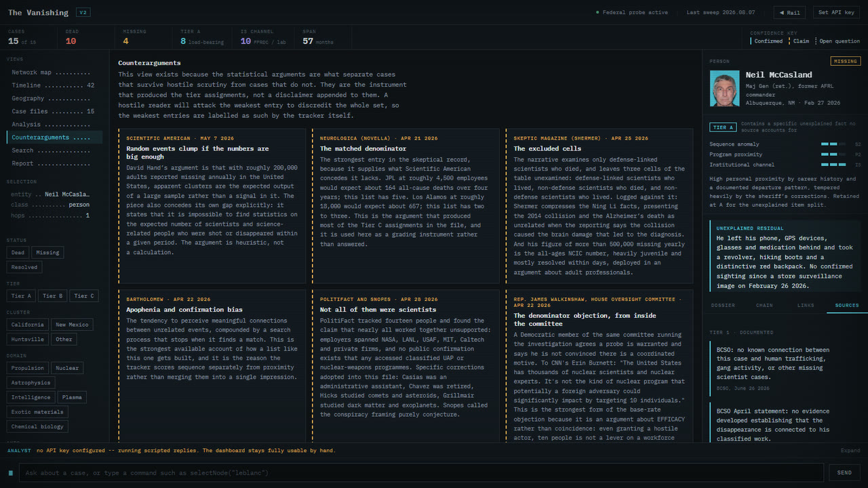868x488 pixels.
Task: Open 'The excluded cells' card
Action: [599, 206]
